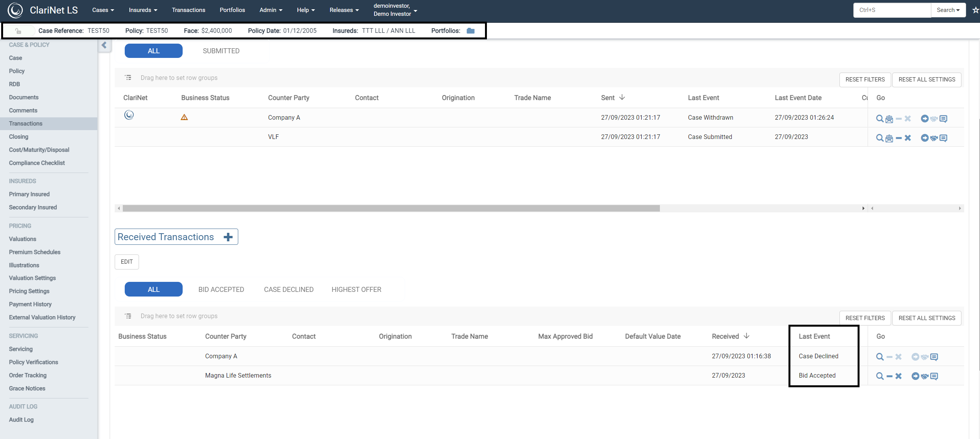Click the upper RESET ALL SETTINGS button
This screenshot has width=980, height=439.
point(927,80)
